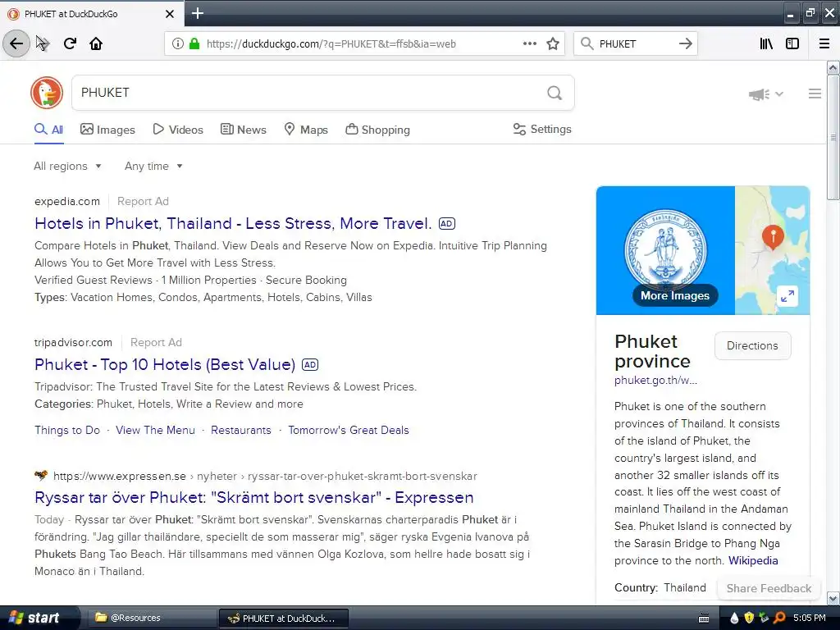Close the PHUKET at DuckDuckGo tab
The height and width of the screenshot is (630, 840).
click(x=169, y=14)
